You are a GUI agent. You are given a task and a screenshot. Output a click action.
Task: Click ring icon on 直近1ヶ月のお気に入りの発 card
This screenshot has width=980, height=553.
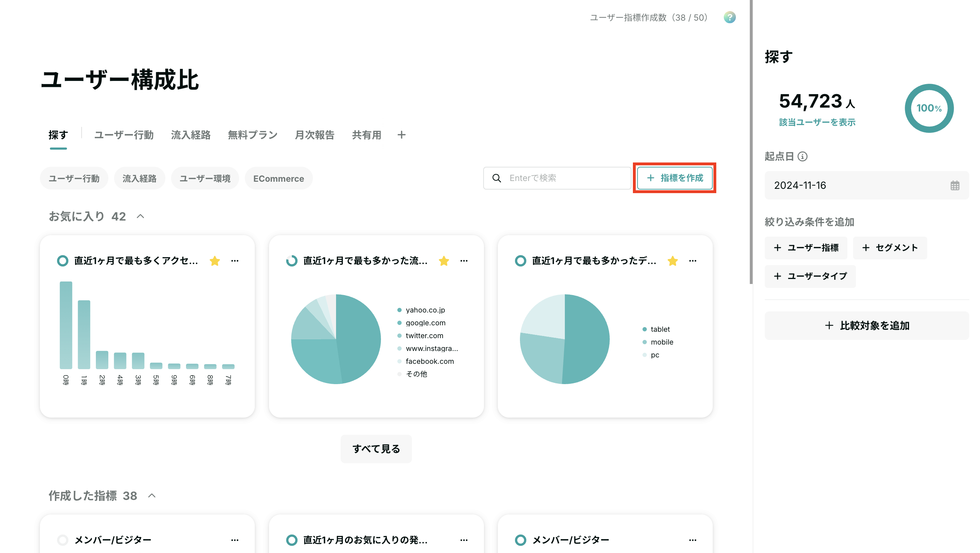pyautogui.click(x=292, y=540)
